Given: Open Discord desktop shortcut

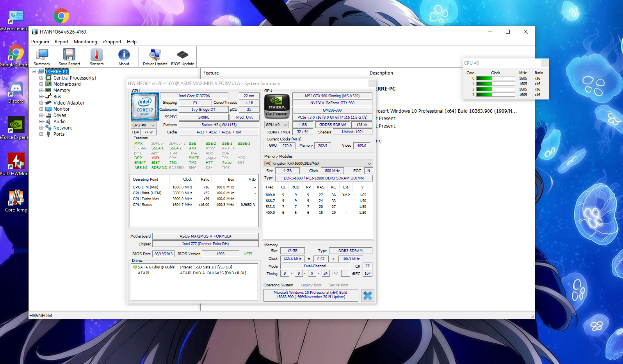Looking at the screenshot, I should (x=16, y=93).
